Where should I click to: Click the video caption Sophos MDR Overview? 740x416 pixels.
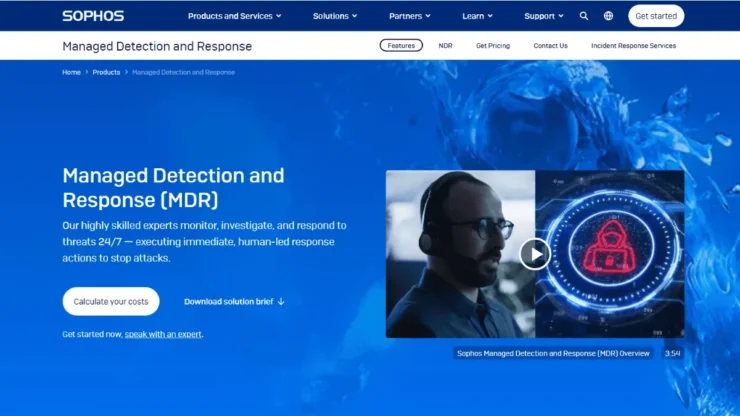553,353
